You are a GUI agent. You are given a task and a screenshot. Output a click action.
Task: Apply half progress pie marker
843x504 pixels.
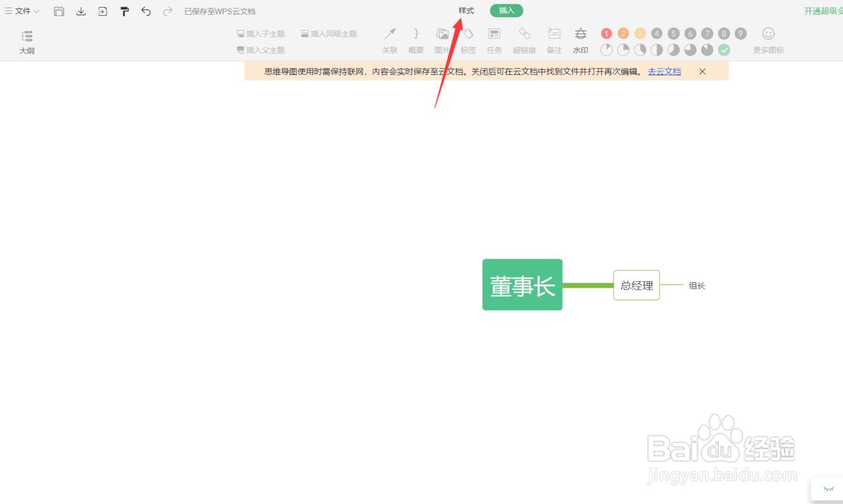pyautogui.click(x=657, y=50)
